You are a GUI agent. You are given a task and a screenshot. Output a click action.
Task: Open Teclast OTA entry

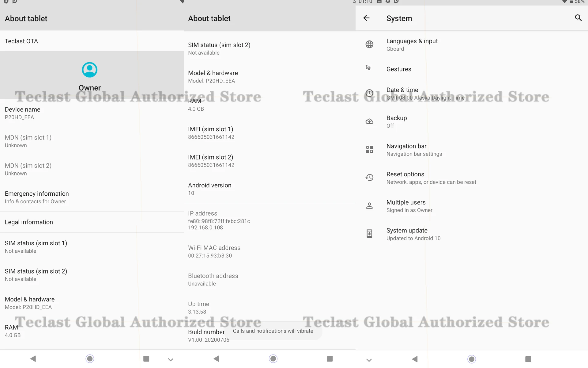click(21, 41)
